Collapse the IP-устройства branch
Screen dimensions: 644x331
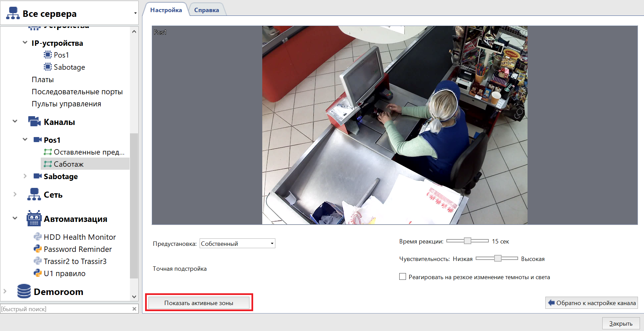pyautogui.click(x=25, y=42)
